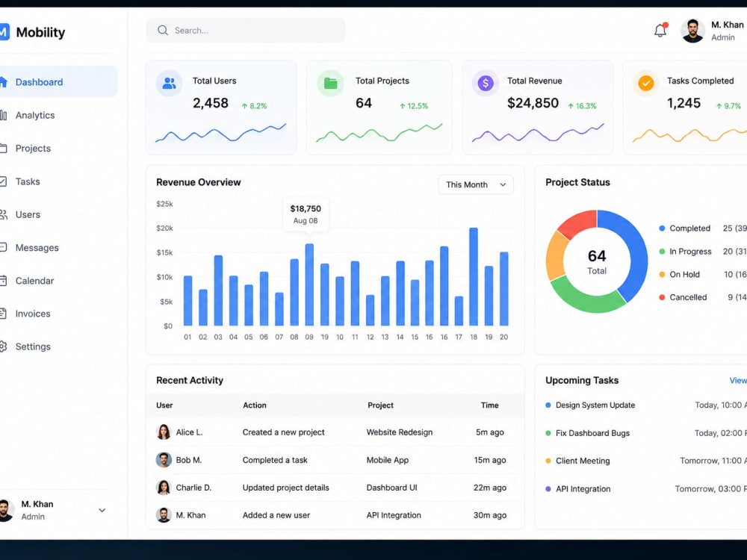Open Projects in sidebar
The image size is (747, 560).
(33, 148)
